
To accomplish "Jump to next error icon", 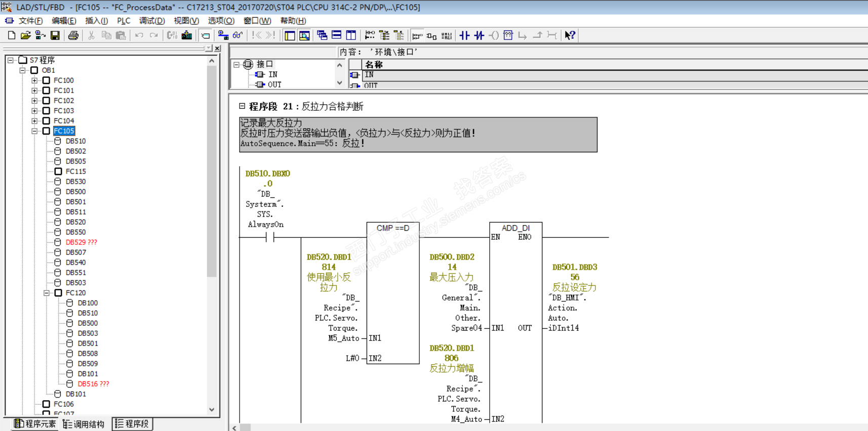I will [x=271, y=35].
